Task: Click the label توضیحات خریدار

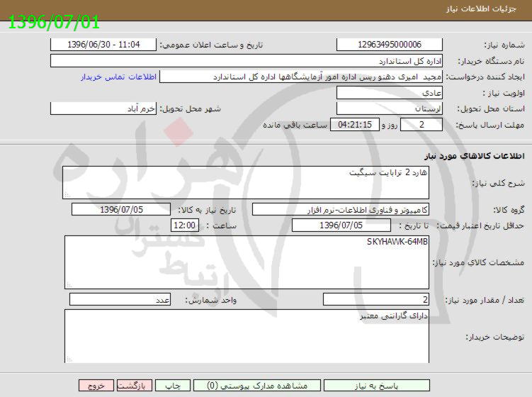Action: pos(495,337)
